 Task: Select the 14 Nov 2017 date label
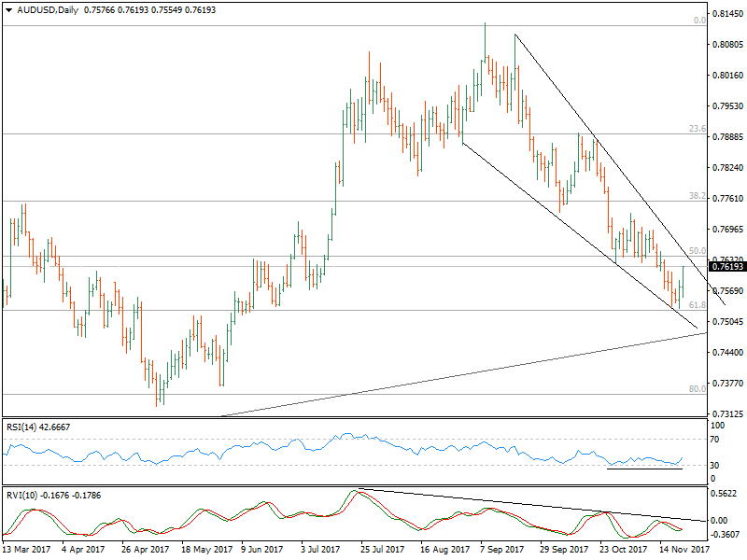click(x=688, y=551)
